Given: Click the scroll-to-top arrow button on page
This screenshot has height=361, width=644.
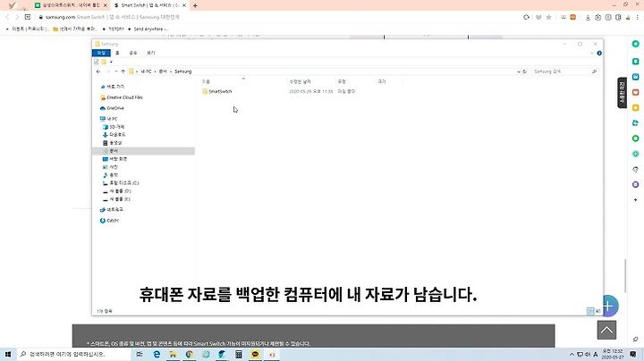Looking at the screenshot, I should pyautogui.click(x=606, y=331).
